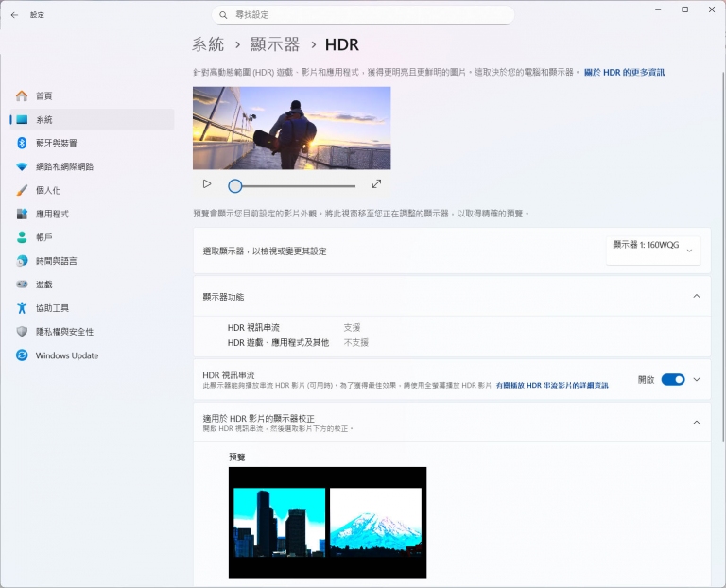Click the 首頁 home icon in sidebar

[22, 95]
